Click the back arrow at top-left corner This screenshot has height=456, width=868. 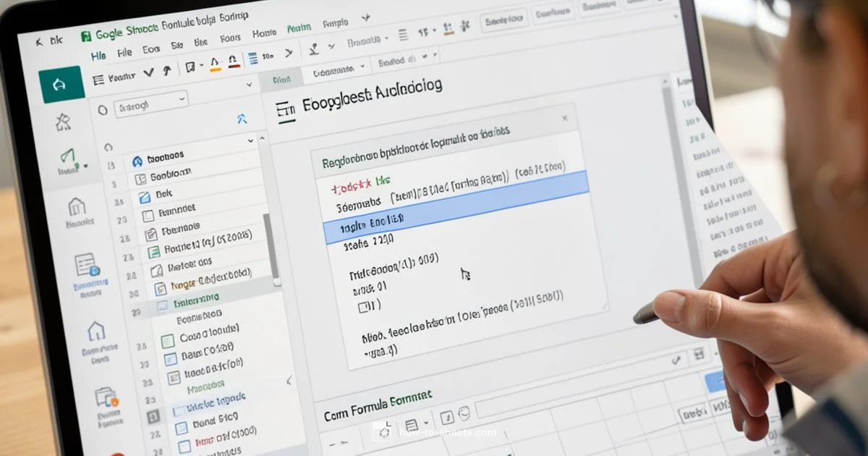pos(39,43)
